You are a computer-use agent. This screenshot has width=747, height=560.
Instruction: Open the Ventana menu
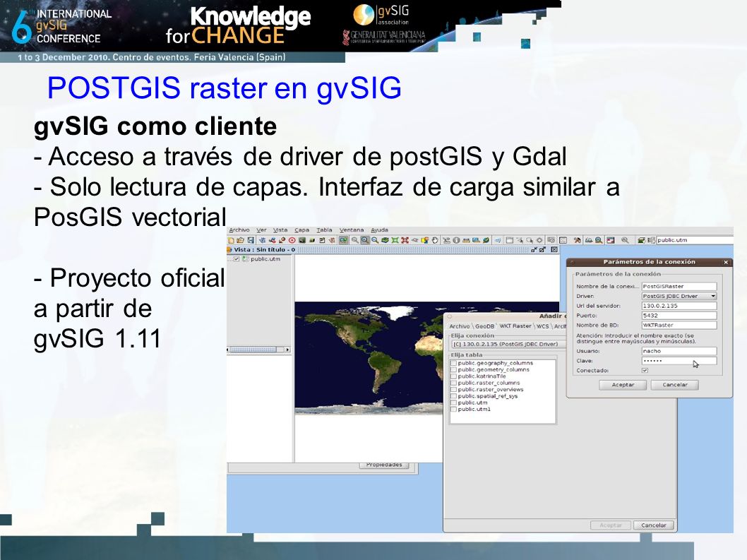[x=352, y=230]
